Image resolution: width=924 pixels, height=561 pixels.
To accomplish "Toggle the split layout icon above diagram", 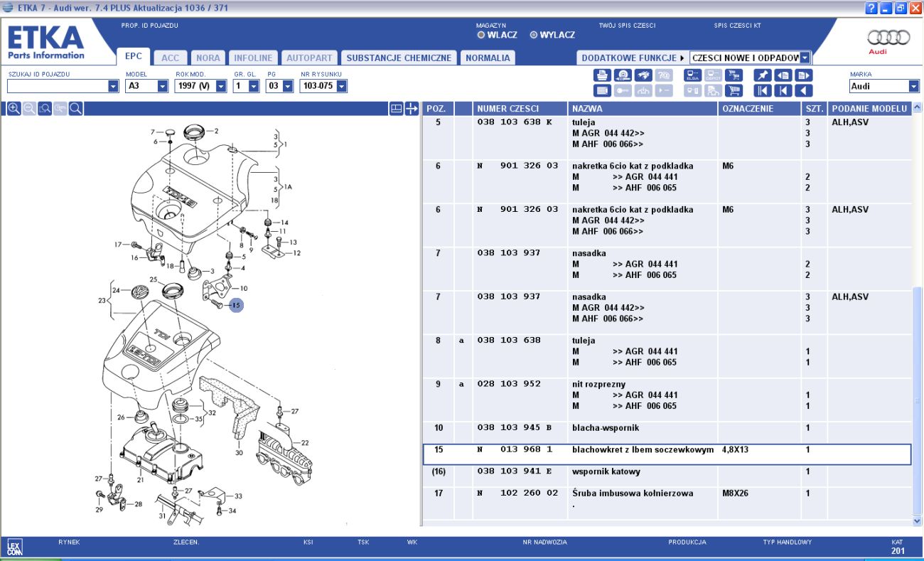I will point(397,108).
